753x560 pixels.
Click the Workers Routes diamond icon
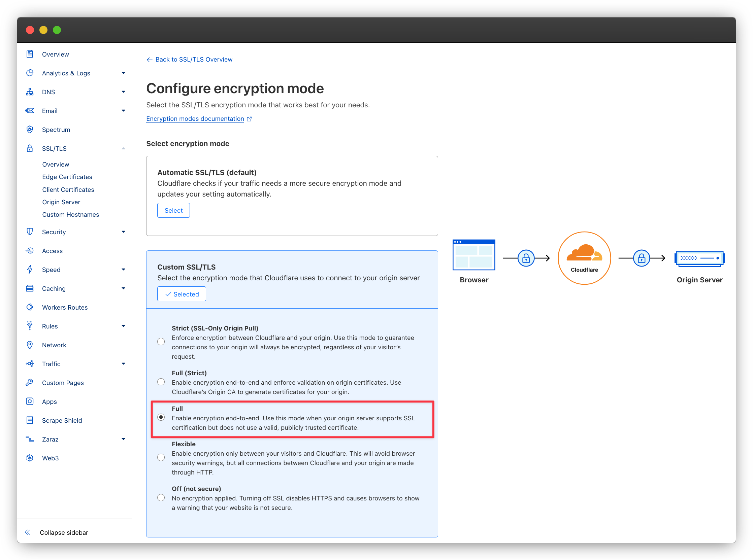30,307
